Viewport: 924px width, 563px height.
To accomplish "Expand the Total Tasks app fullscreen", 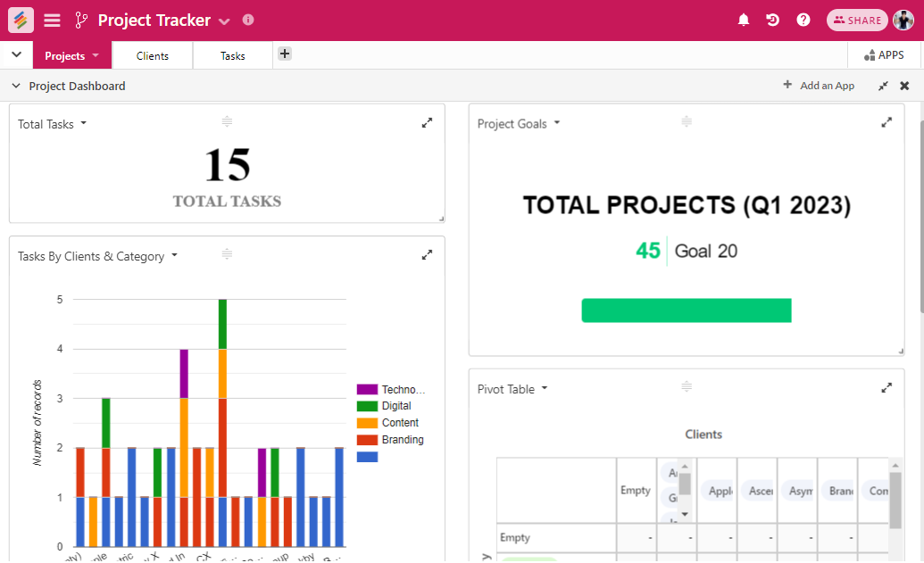I will (428, 122).
